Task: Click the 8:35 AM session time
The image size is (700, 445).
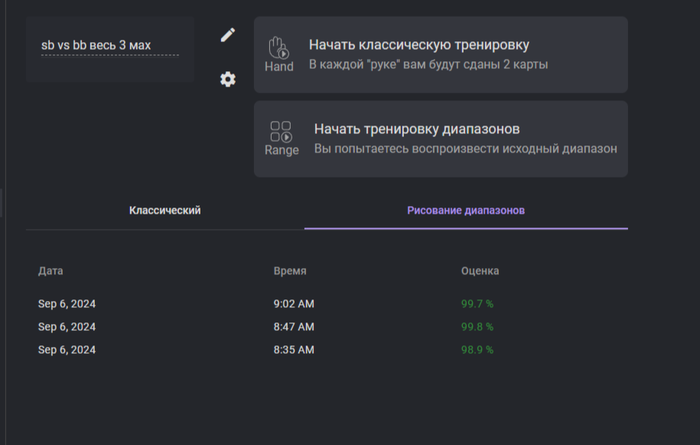Action: click(x=294, y=350)
